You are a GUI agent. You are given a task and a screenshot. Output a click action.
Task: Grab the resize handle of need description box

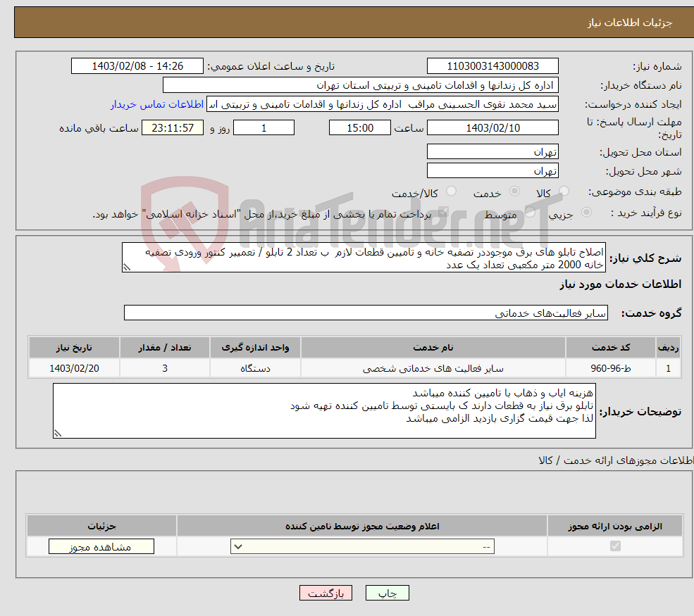pos(127,267)
